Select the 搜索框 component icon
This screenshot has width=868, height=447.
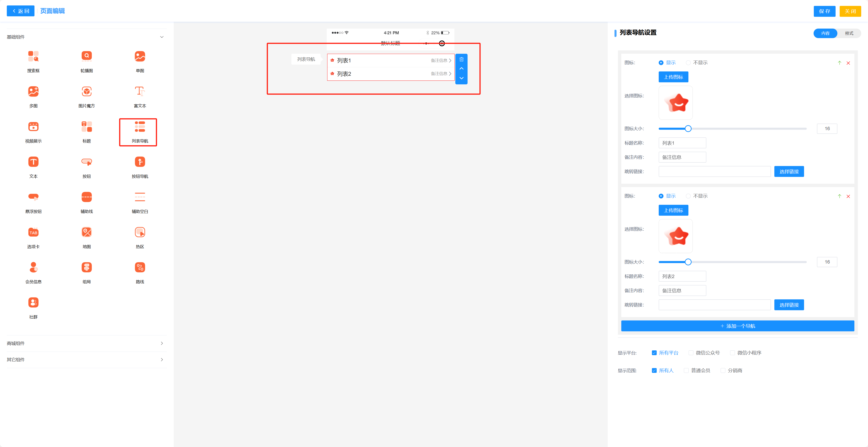(33, 56)
